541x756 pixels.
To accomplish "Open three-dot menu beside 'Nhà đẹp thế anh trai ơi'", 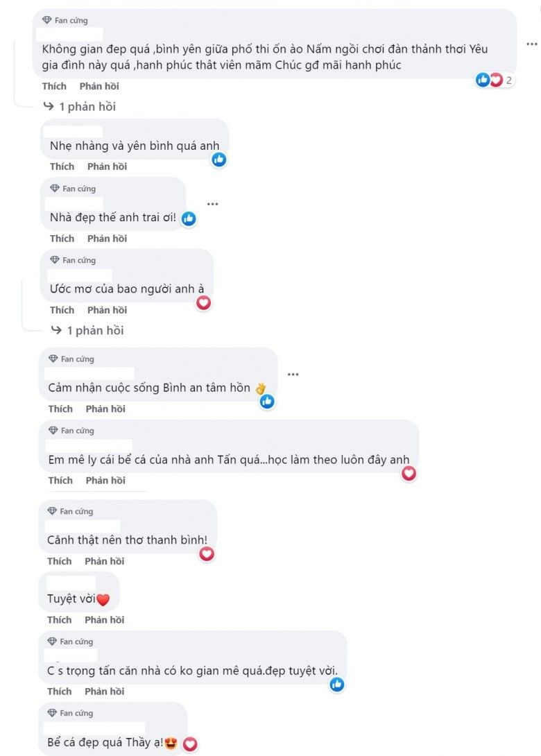I will click(212, 204).
